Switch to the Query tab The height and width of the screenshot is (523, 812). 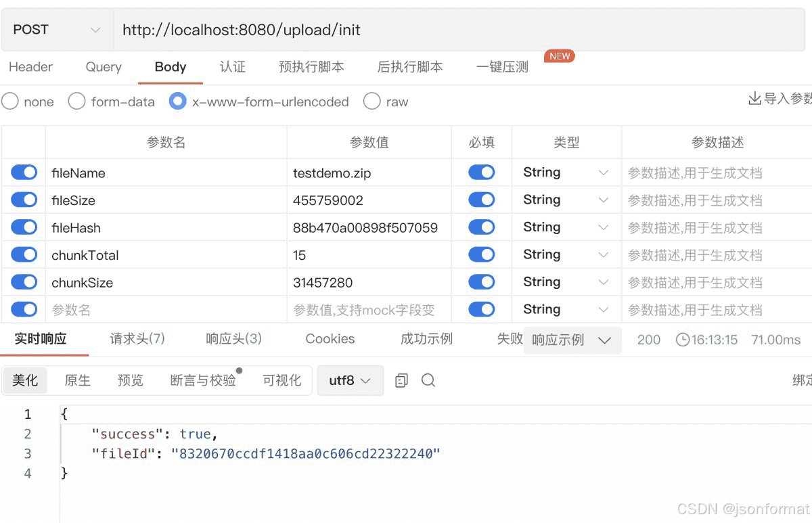(104, 67)
